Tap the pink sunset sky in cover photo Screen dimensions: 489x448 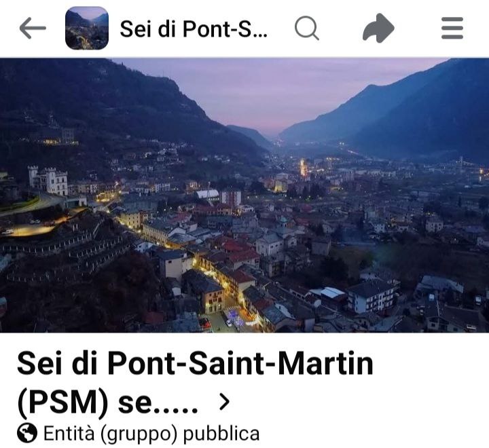pos(274,94)
